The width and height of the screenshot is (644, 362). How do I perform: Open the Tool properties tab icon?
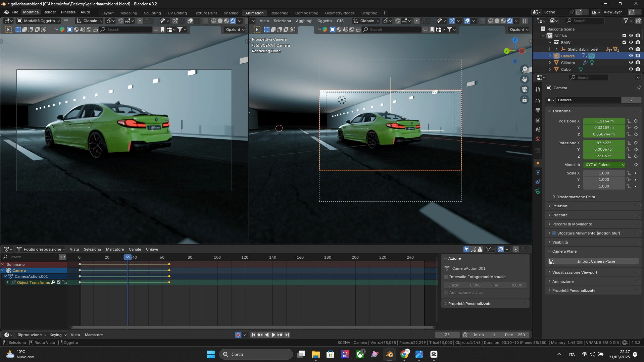[x=538, y=89]
